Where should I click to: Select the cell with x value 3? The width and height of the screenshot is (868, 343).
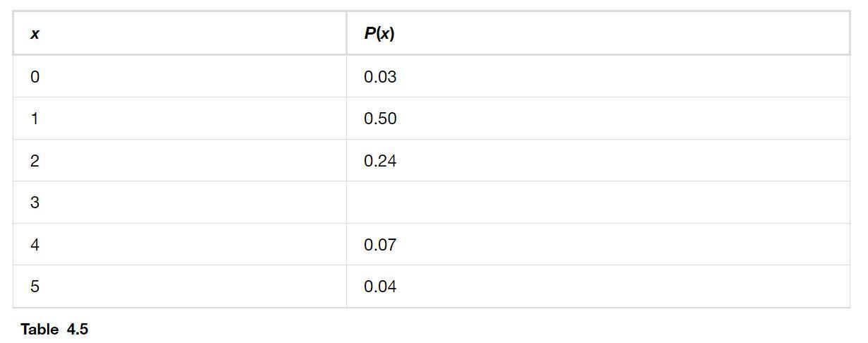(180, 203)
